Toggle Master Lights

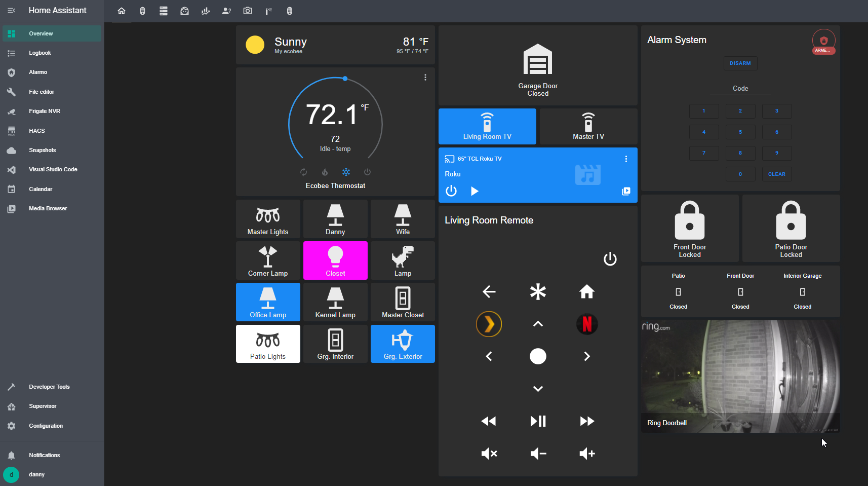pos(268,219)
